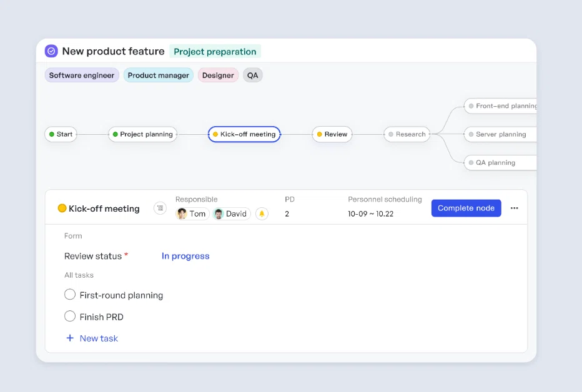Check the Finish PRD task circle

[x=70, y=316]
